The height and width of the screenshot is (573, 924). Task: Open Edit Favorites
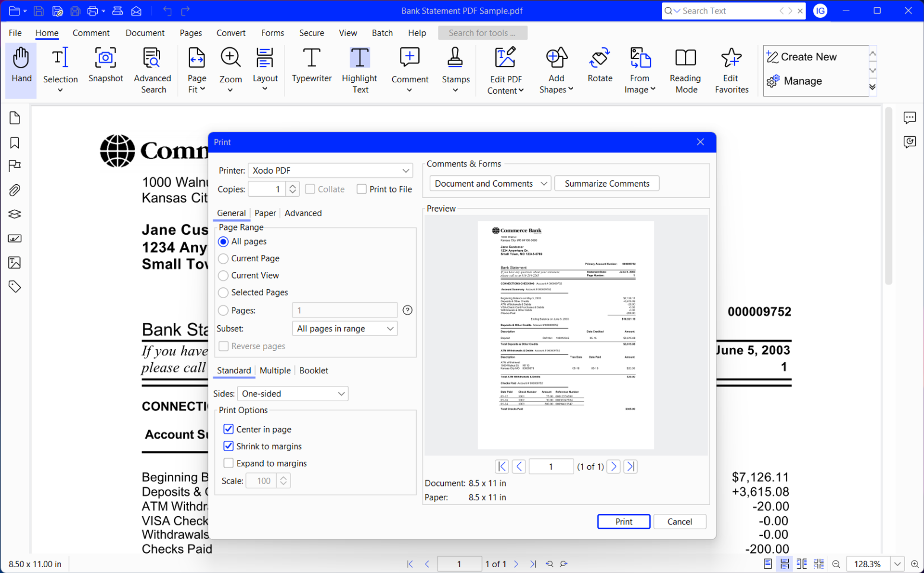pyautogui.click(x=731, y=71)
